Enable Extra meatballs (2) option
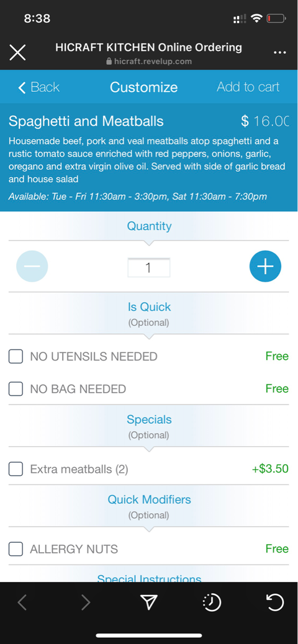The width and height of the screenshot is (298, 644). point(16,468)
